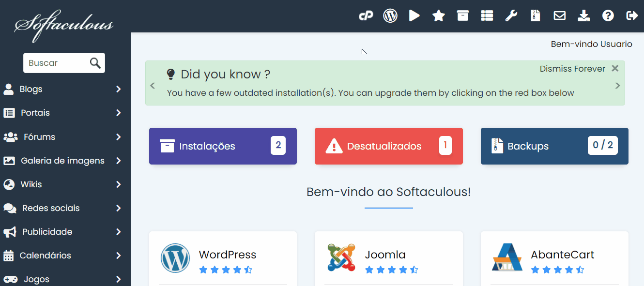Viewport: 644px width, 286px height.
Task: Expand the Portais category chevron
Action: point(119,113)
